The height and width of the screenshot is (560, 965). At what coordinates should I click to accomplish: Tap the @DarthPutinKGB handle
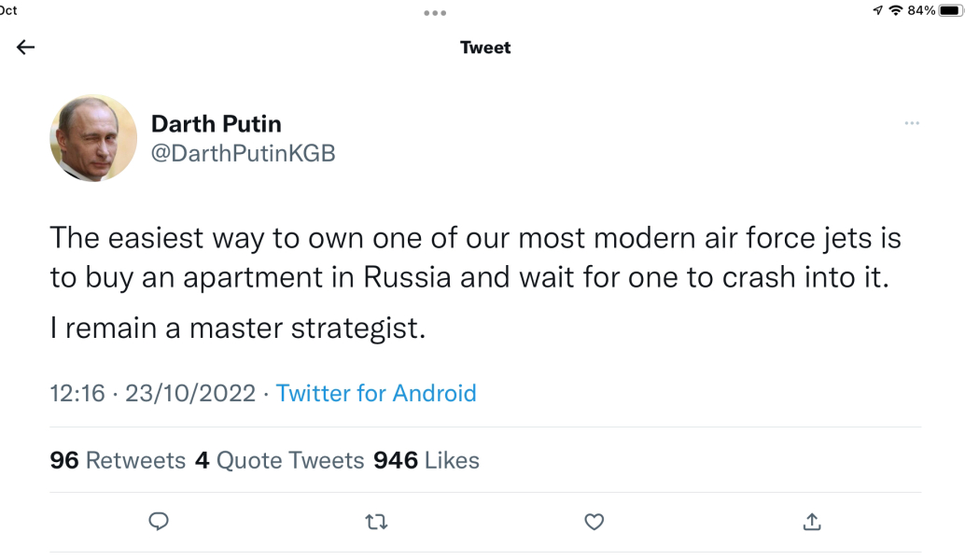[243, 153]
